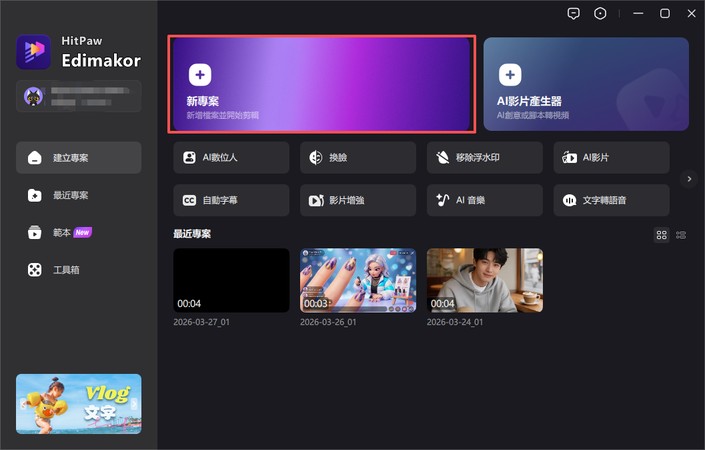The width and height of the screenshot is (705, 450).
Task: Open the 移除浮水印 watermark remover
Action: coord(484,158)
